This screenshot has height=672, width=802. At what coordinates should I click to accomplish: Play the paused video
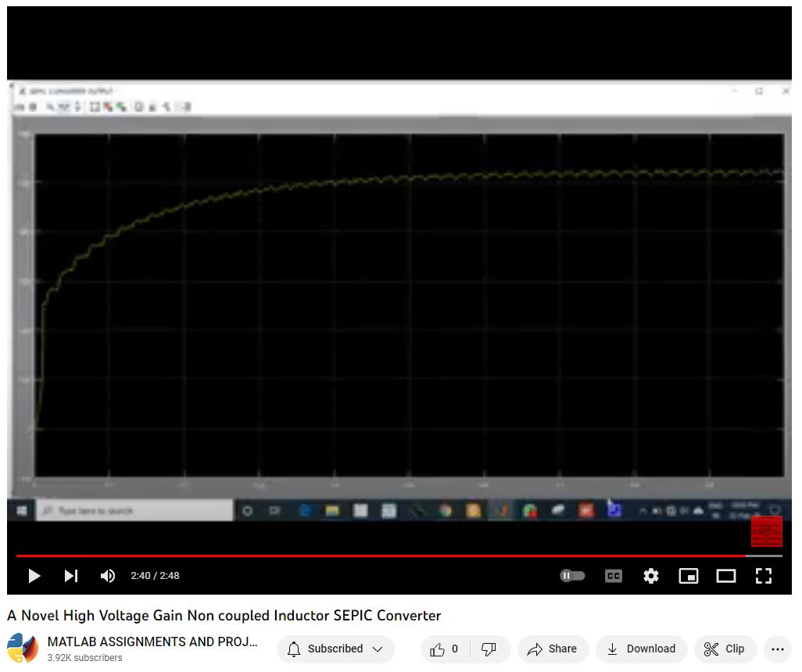[34, 576]
